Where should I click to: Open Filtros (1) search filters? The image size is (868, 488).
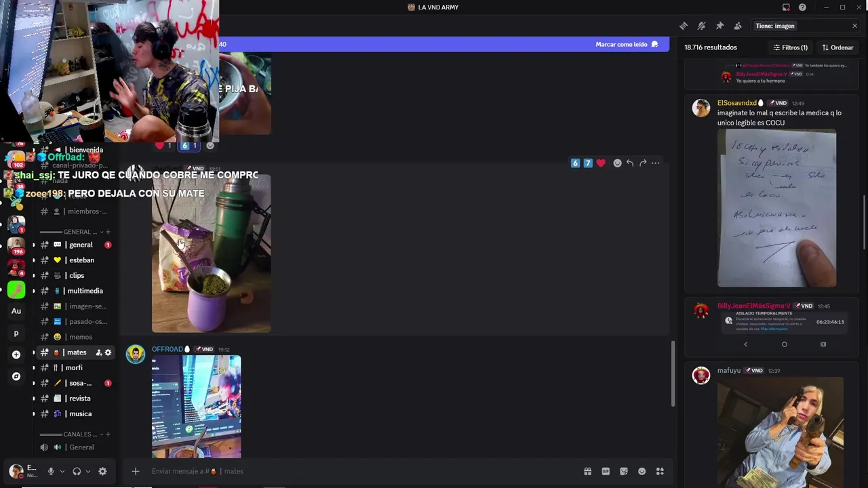coord(791,47)
